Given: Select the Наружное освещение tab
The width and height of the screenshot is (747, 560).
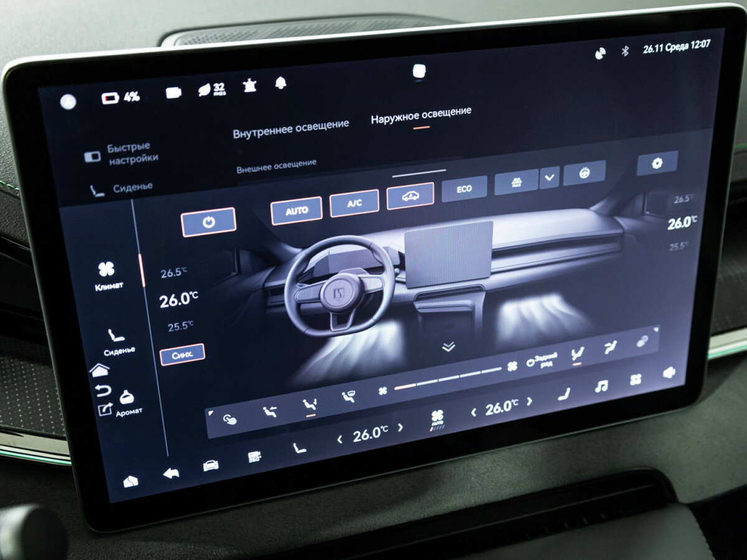Looking at the screenshot, I should click(x=421, y=116).
